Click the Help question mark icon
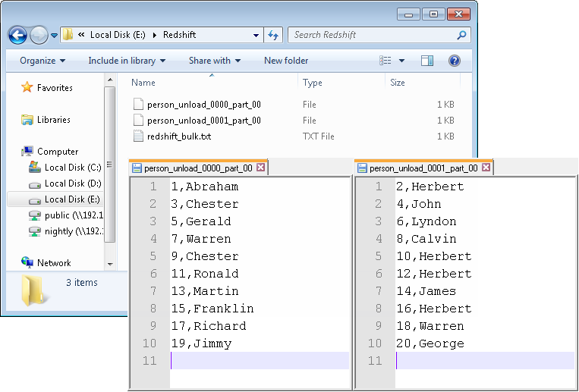The image size is (579, 392). pyautogui.click(x=455, y=61)
